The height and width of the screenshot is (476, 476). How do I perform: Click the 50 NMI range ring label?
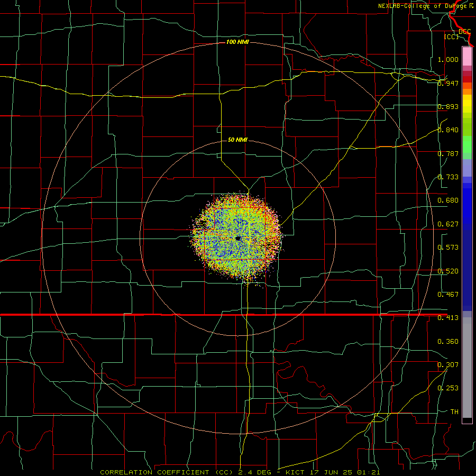coord(237,140)
